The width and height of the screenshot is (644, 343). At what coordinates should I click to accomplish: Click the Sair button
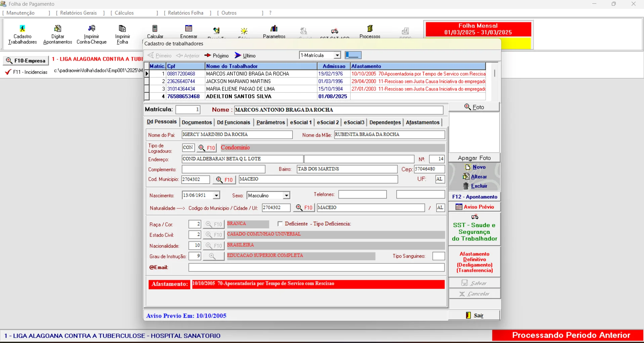pyautogui.click(x=474, y=315)
